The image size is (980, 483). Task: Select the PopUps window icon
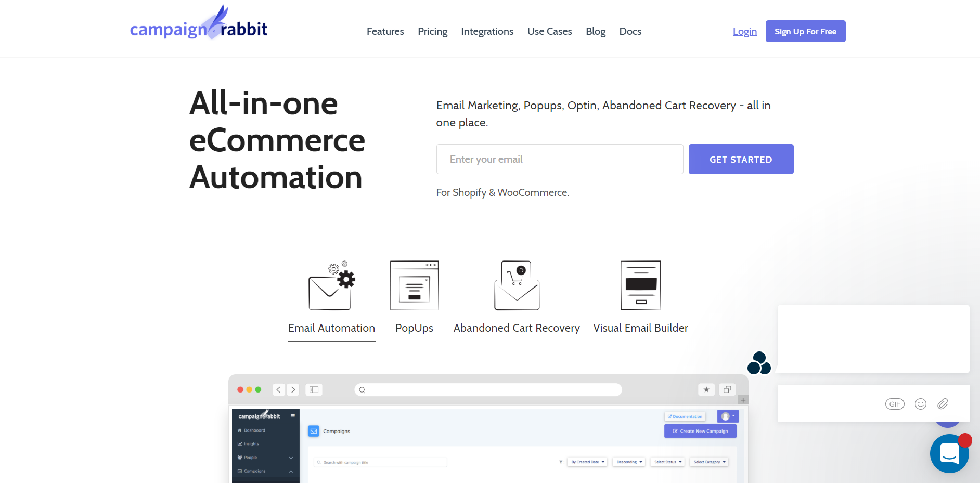[414, 285]
